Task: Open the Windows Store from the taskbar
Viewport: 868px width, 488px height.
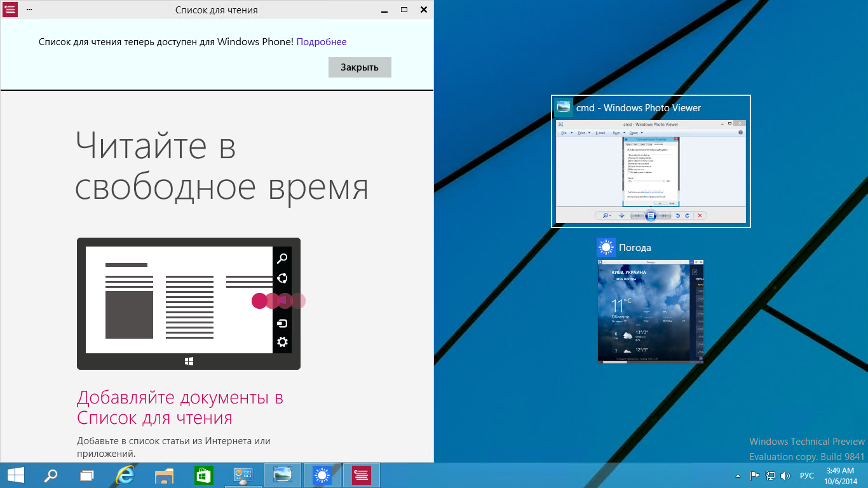Action: click(x=203, y=475)
